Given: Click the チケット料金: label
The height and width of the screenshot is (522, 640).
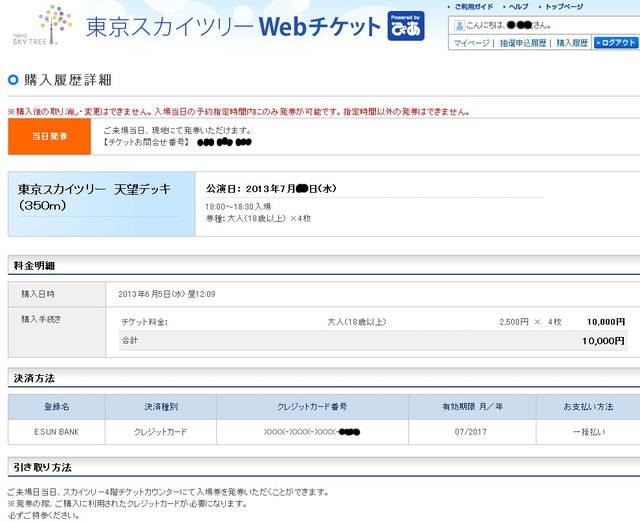Looking at the screenshot, I should click(144, 322).
